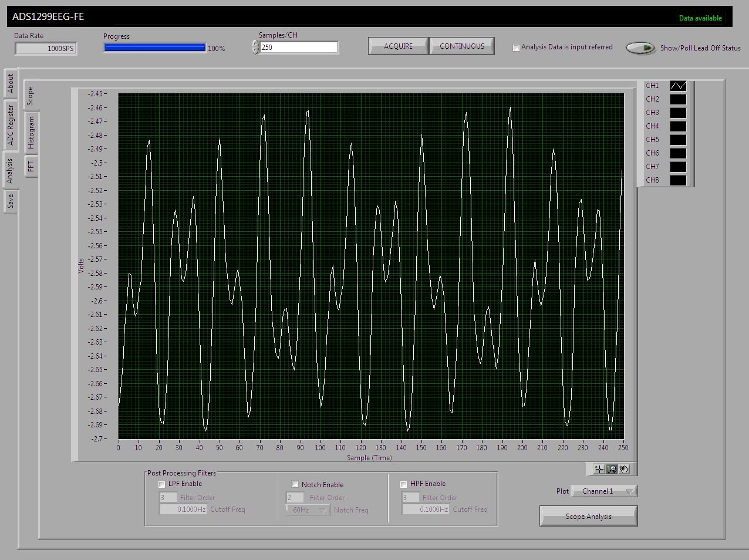This screenshot has height=560, width=749.
Task: Click the Post Processing Filters group label
Action: click(181, 473)
